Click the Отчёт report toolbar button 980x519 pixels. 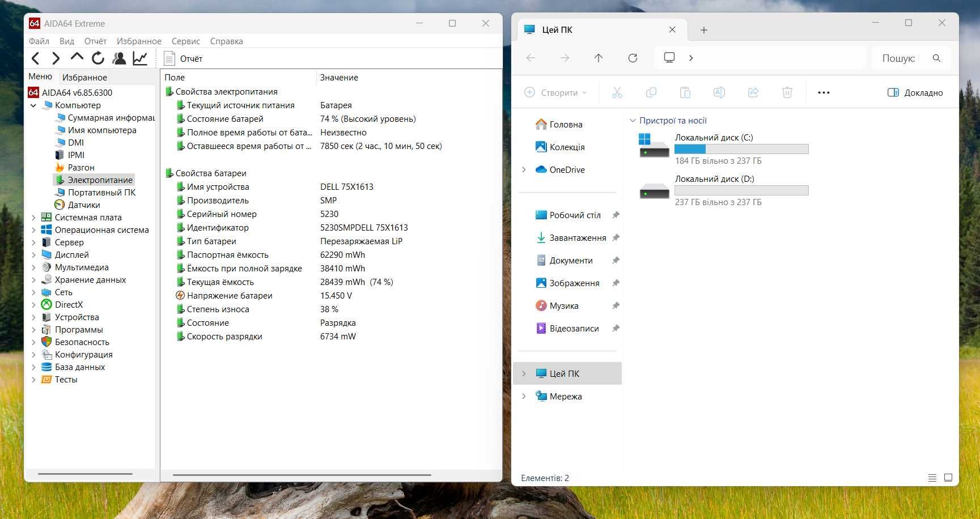coord(183,58)
